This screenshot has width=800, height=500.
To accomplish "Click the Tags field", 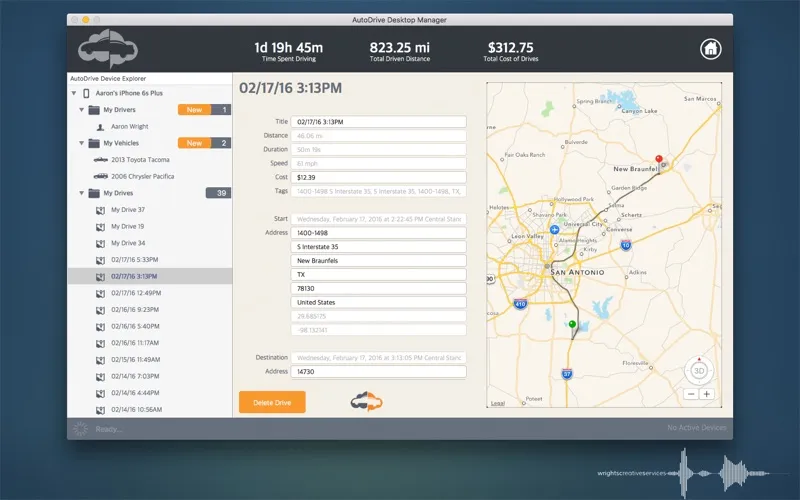I will [x=379, y=191].
